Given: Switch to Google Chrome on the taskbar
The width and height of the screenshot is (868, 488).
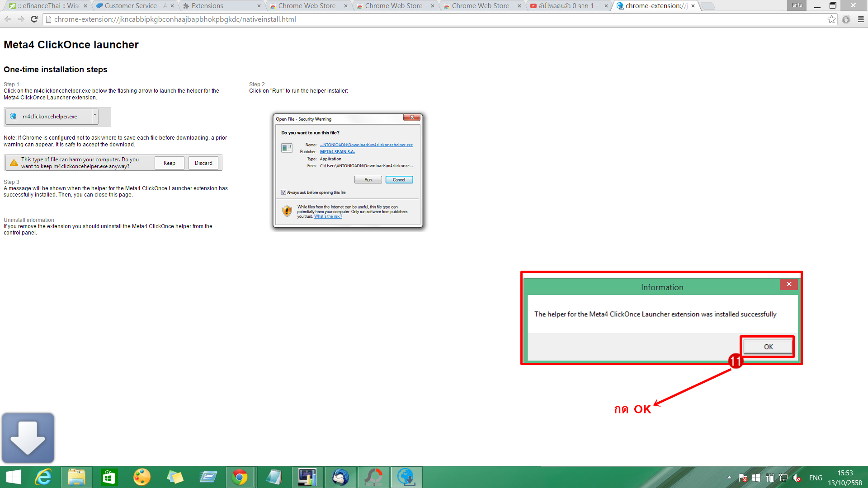Looking at the screenshot, I should click(240, 477).
